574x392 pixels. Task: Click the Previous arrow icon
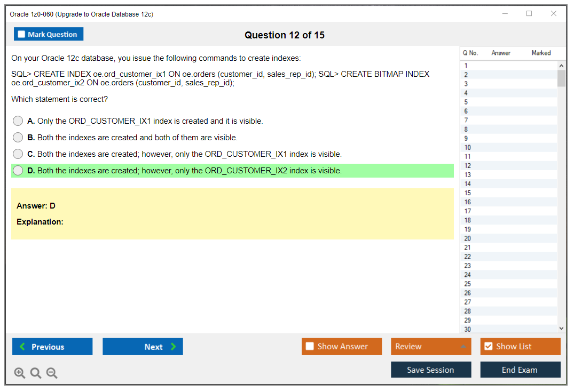pyautogui.click(x=22, y=347)
